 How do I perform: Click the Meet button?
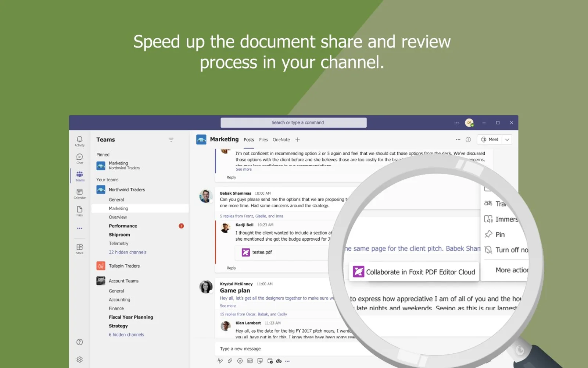[490, 139]
